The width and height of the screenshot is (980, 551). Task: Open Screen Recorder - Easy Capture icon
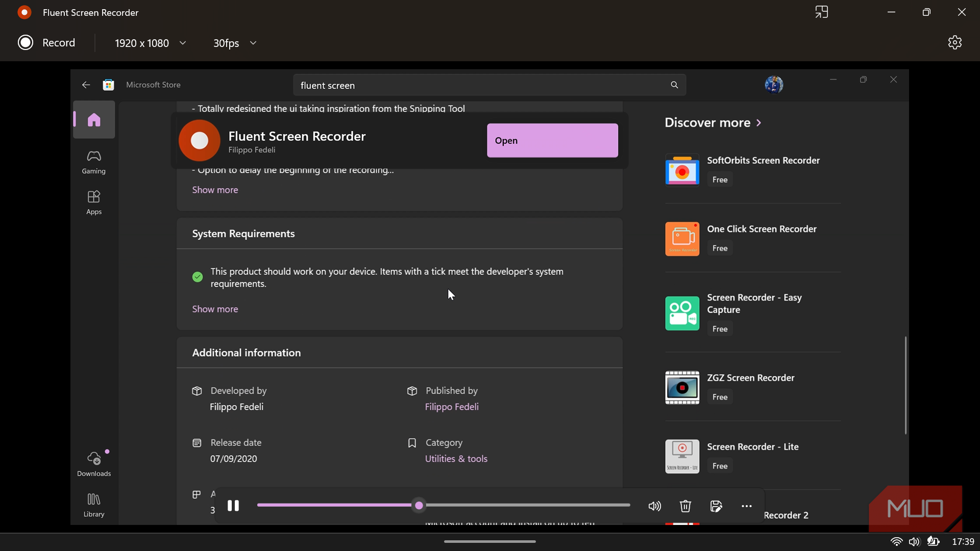tap(682, 313)
